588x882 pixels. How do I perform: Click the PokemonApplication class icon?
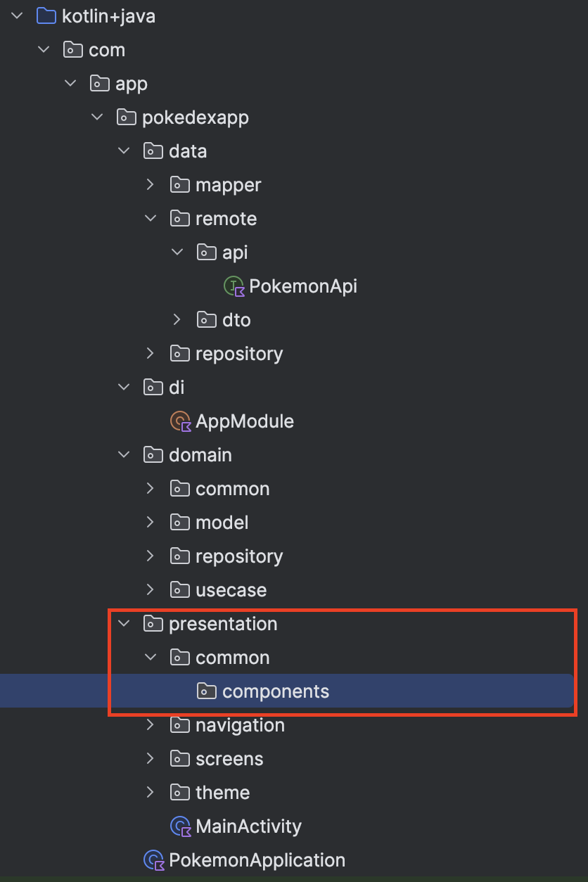pyautogui.click(x=153, y=860)
